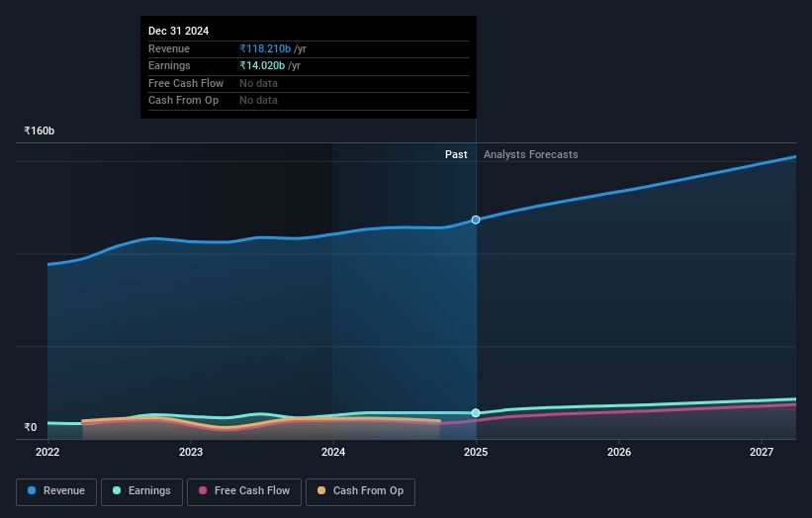812x518 pixels.
Task: Click the tooltip Revenue row label
Action: pos(169,48)
